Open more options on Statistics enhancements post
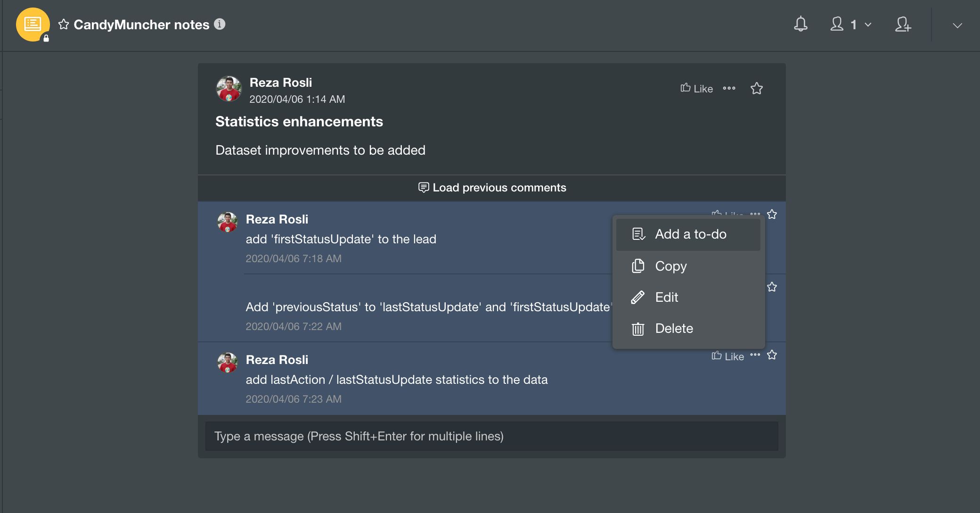The image size is (980, 513). pos(729,88)
